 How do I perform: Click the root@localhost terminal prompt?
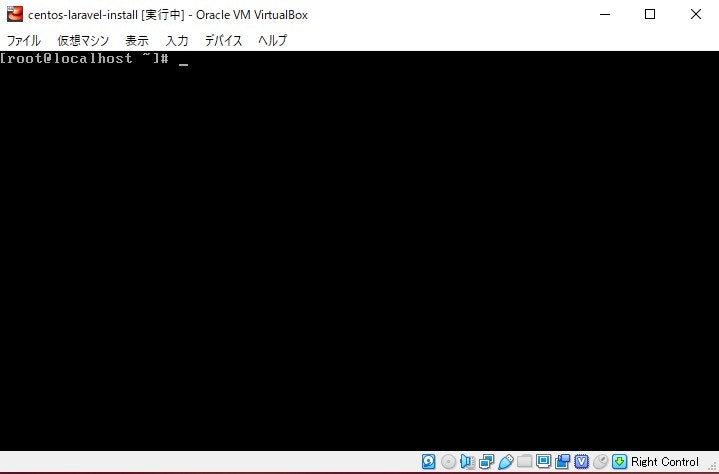click(x=84, y=59)
